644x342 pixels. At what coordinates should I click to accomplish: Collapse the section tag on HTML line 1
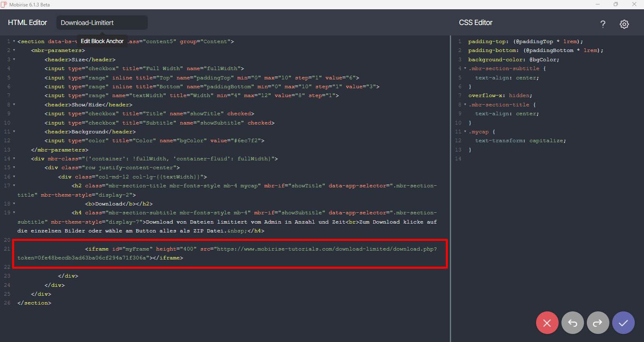point(14,41)
